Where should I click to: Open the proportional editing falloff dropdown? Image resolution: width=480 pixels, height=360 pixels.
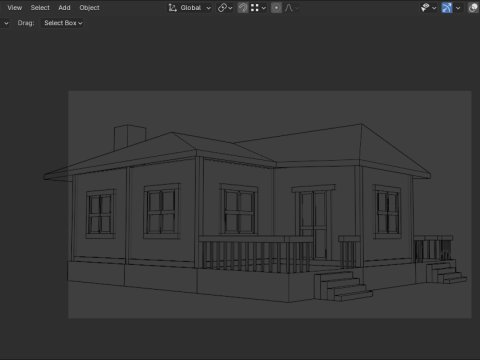pyautogui.click(x=291, y=8)
